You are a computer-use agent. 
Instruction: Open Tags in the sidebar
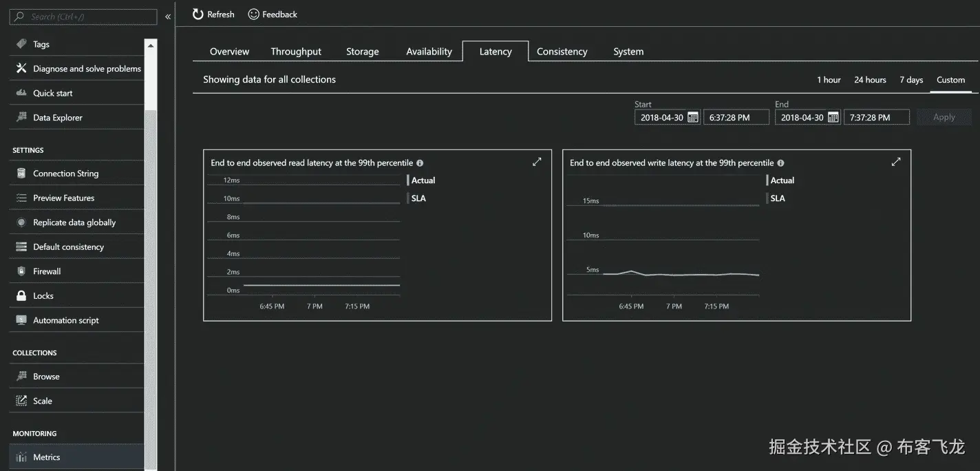click(x=77, y=44)
